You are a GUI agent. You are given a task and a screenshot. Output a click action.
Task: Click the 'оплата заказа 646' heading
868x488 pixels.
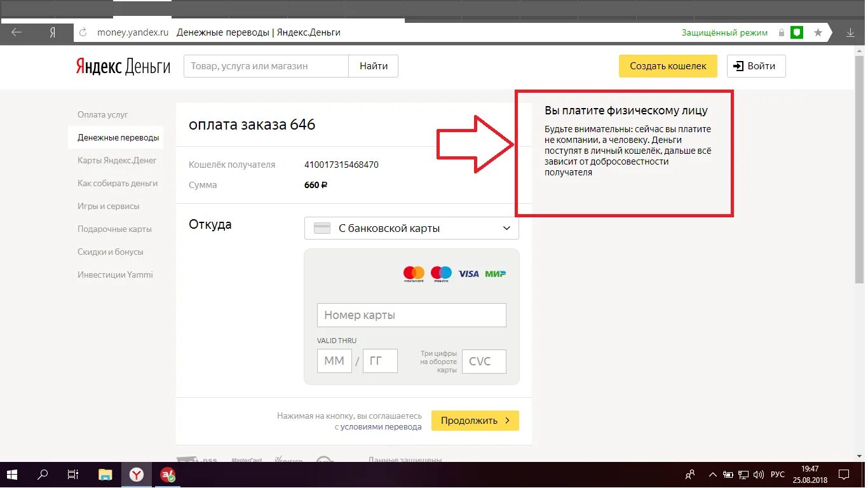click(252, 125)
